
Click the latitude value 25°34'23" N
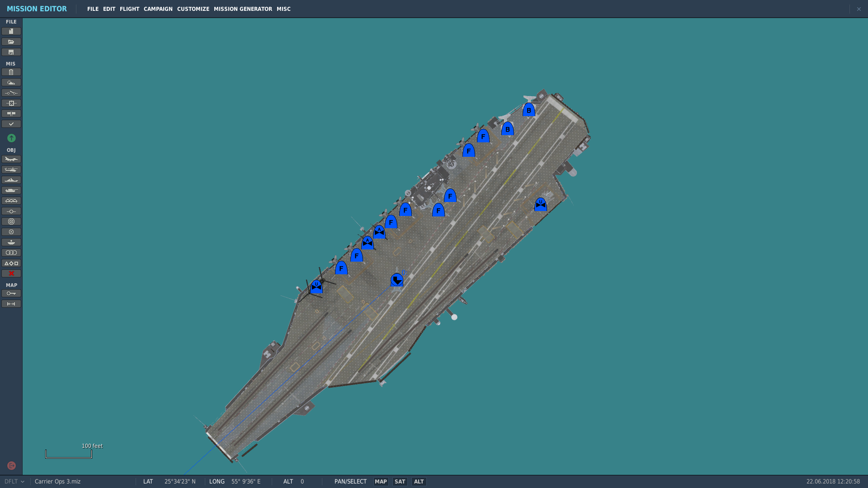(x=180, y=482)
